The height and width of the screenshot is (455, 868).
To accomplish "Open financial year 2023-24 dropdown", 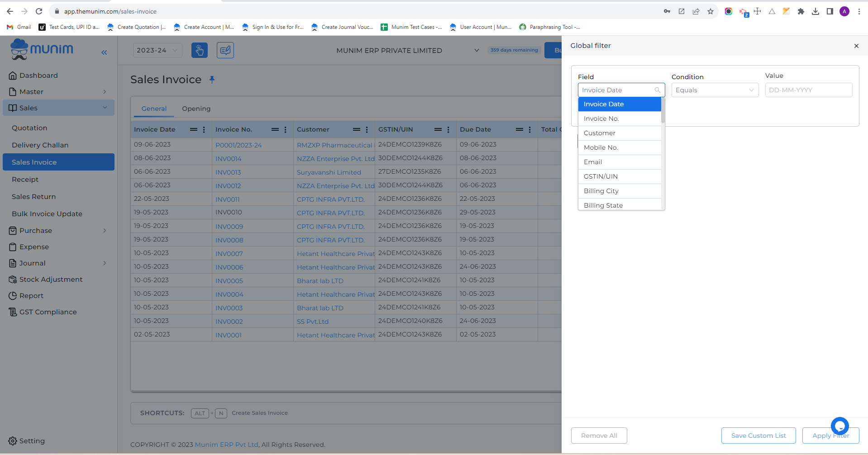I will click(x=157, y=50).
